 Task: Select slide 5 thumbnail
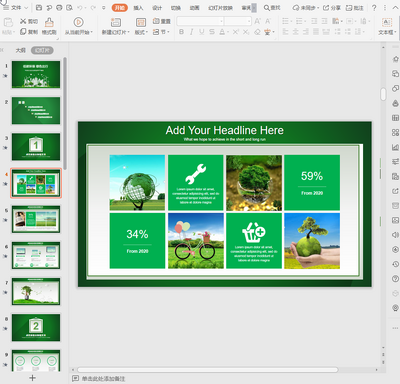(36, 219)
